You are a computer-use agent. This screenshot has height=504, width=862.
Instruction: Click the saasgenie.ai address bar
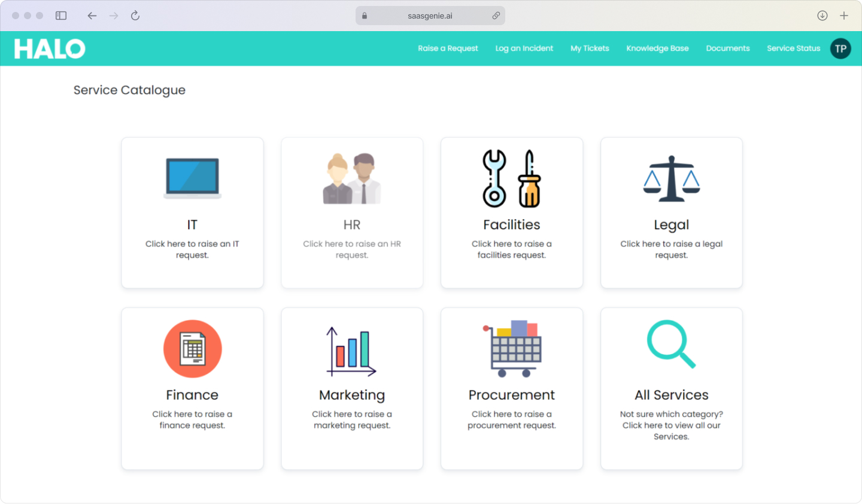(430, 16)
